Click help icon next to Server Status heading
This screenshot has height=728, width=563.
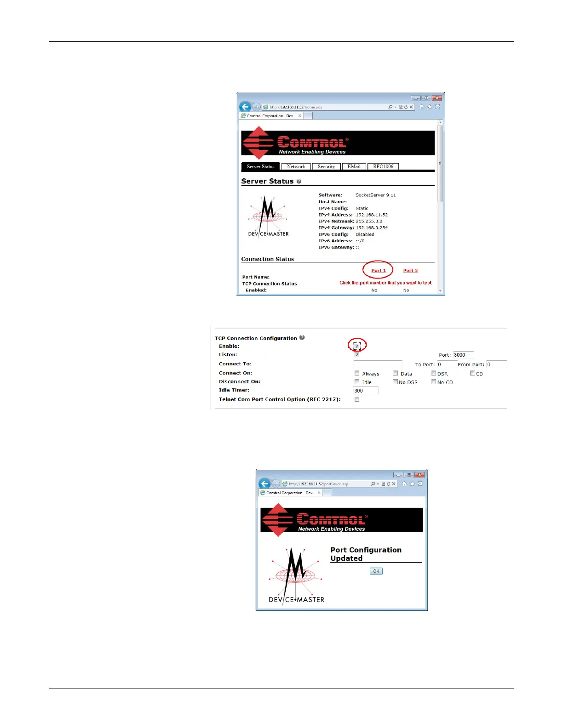[x=299, y=182]
